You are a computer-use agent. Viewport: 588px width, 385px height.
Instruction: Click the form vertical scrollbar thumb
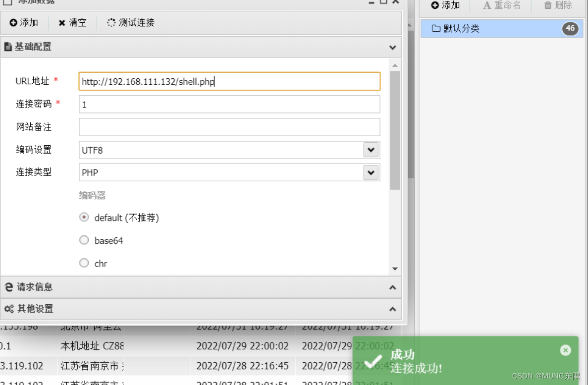(395, 130)
